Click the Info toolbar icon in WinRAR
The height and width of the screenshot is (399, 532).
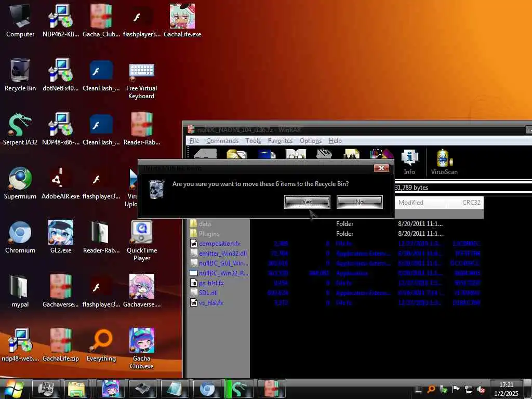click(x=409, y=163)
